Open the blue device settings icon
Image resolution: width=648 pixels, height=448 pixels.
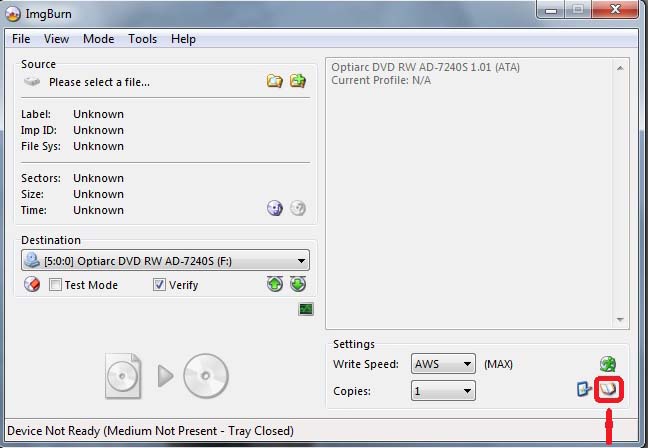coord(584,389)
